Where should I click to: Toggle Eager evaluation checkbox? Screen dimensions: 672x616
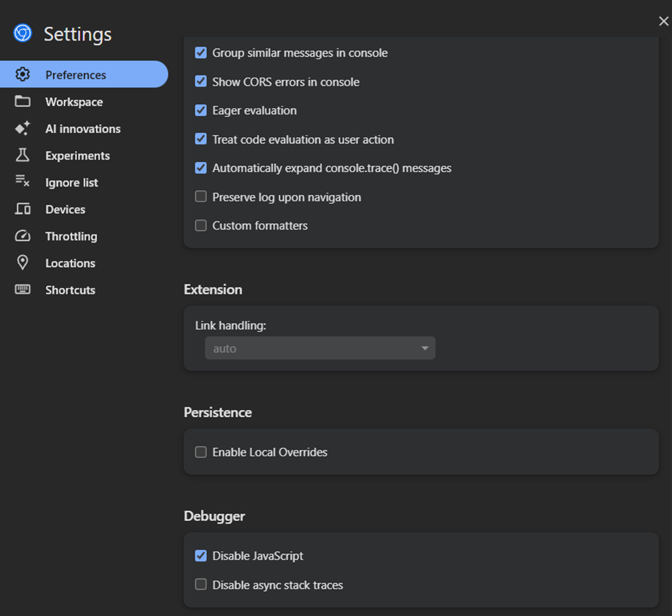point(201,110)
